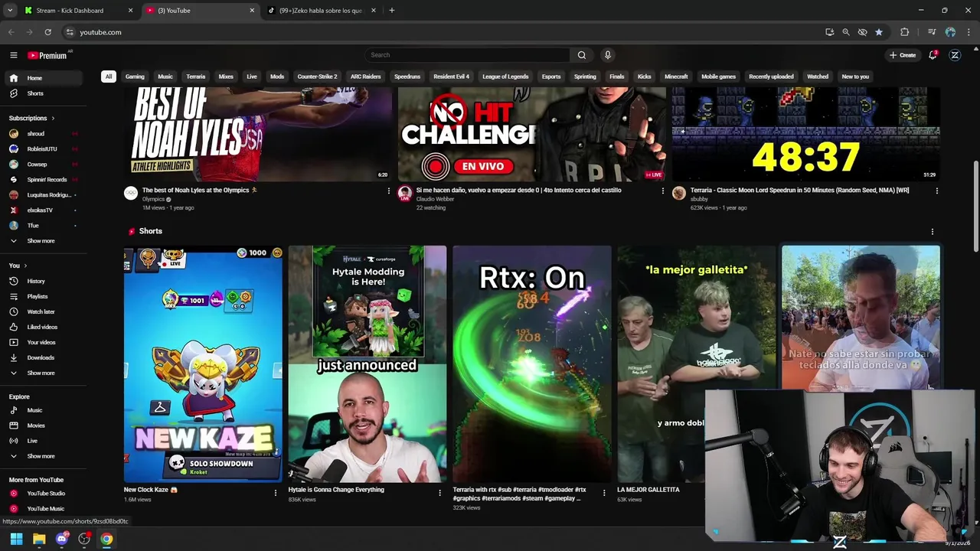
Task: Open more options for New Clock Kaze short
Action: [276, 493]
